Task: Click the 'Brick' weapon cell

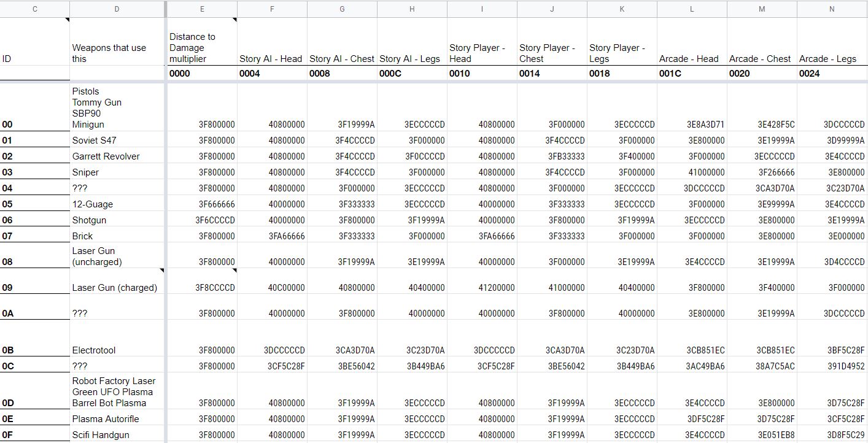Action: point(117,236)
